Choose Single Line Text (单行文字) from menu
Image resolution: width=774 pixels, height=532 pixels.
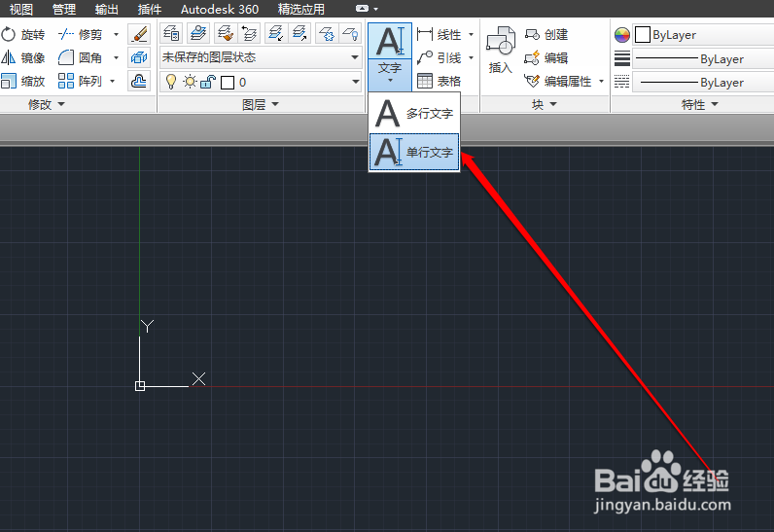(414, 152)
